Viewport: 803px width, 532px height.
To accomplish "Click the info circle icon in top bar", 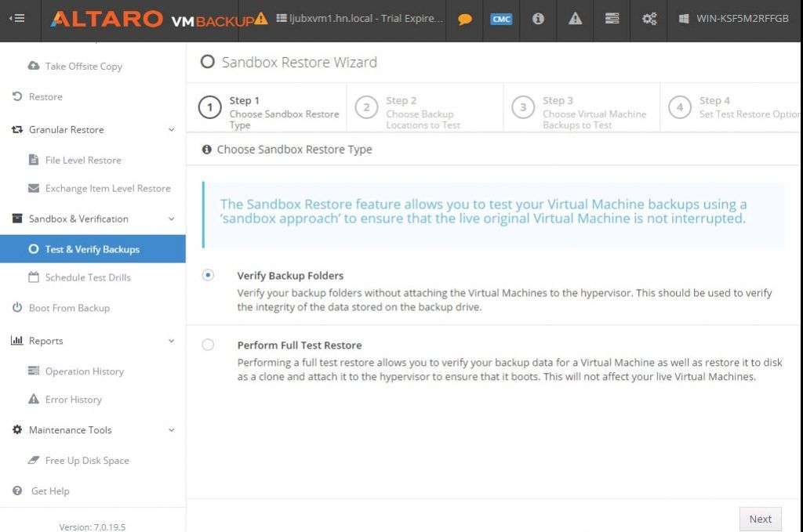I will coord(538,19).
